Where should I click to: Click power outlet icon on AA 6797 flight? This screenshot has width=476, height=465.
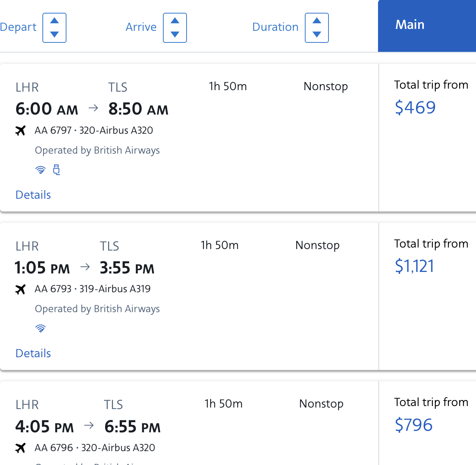point(57,170)
